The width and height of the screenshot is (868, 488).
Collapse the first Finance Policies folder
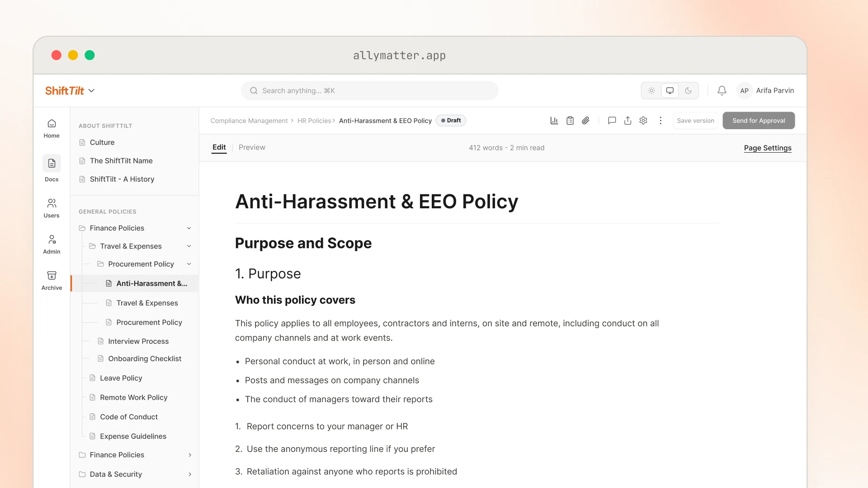189,228
